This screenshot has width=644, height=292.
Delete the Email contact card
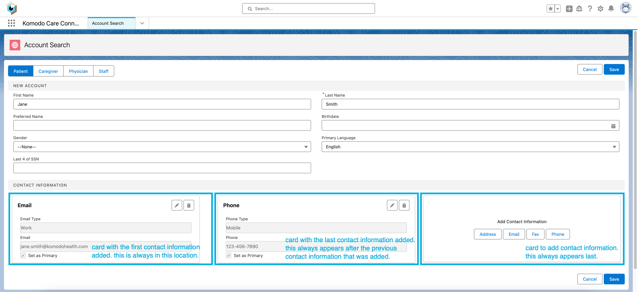click(189, 205)
